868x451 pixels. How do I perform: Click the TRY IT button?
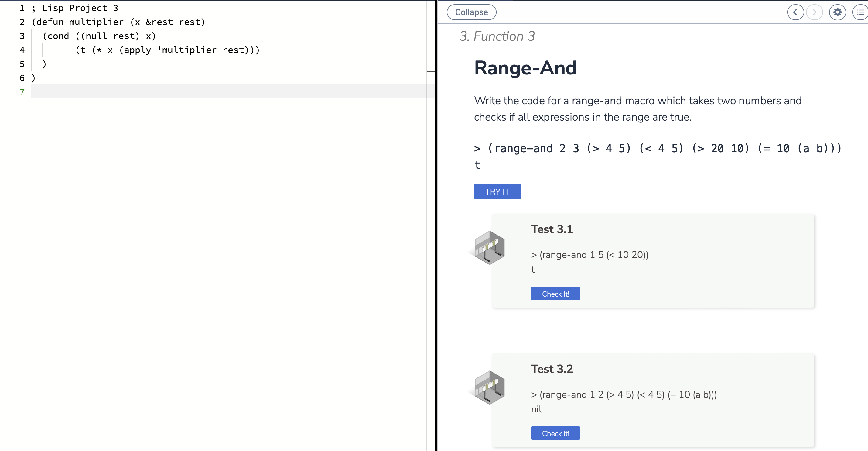point(497,191)
